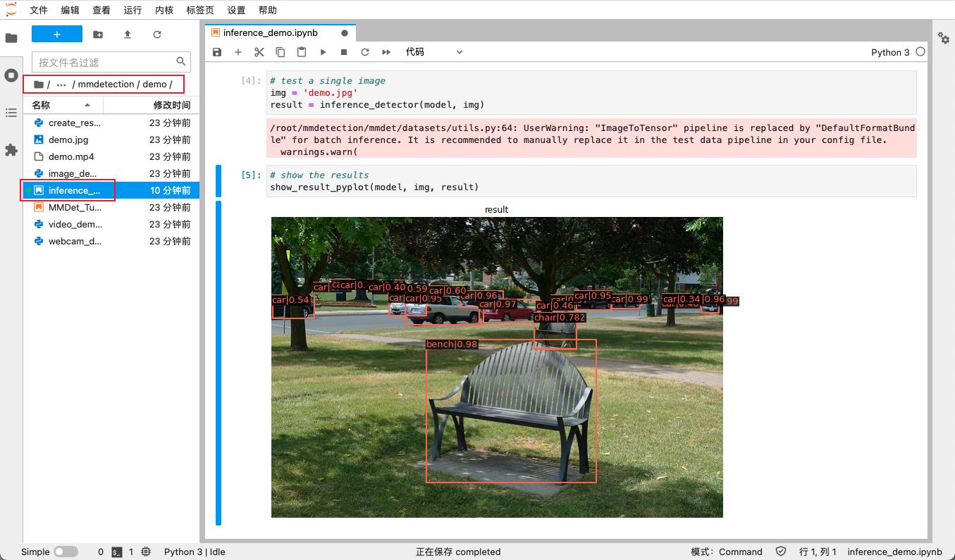Click the notebook trust shield icon

[781, 552]
